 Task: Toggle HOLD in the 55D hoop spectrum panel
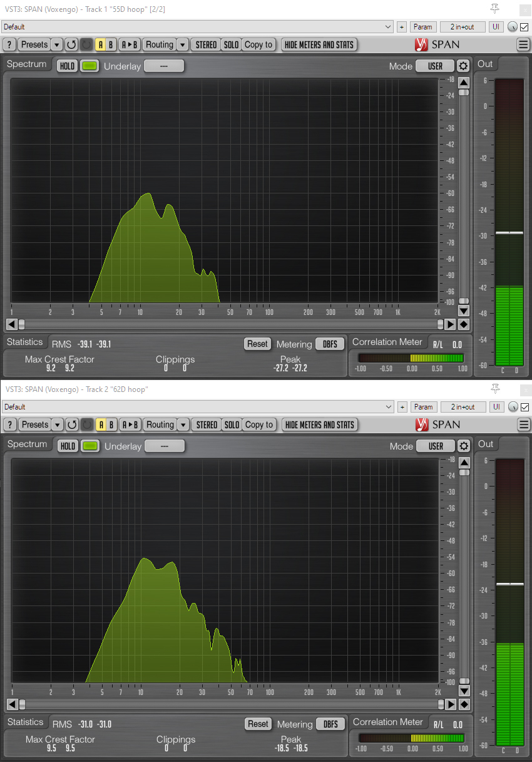pos(67,66)
